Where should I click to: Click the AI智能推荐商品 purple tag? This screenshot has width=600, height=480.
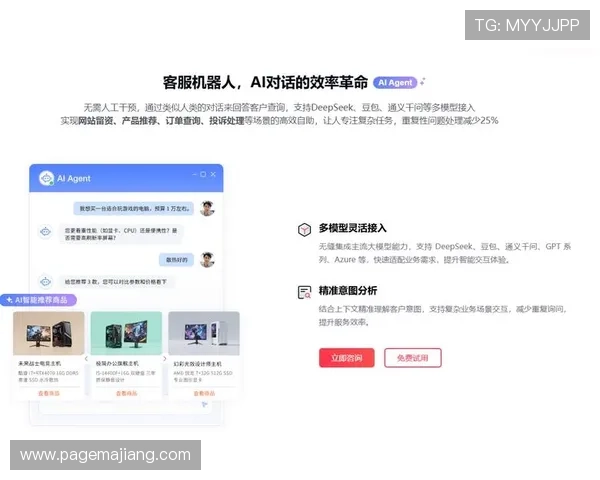38,300
